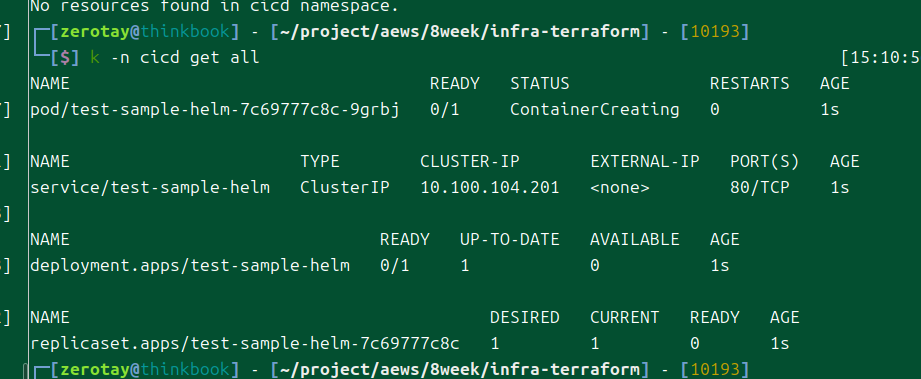This screenshot has width=921, height=379.
Task: Click the UP-TO-DATE column header
Action: pyautogui.click(x=510, y=240)
